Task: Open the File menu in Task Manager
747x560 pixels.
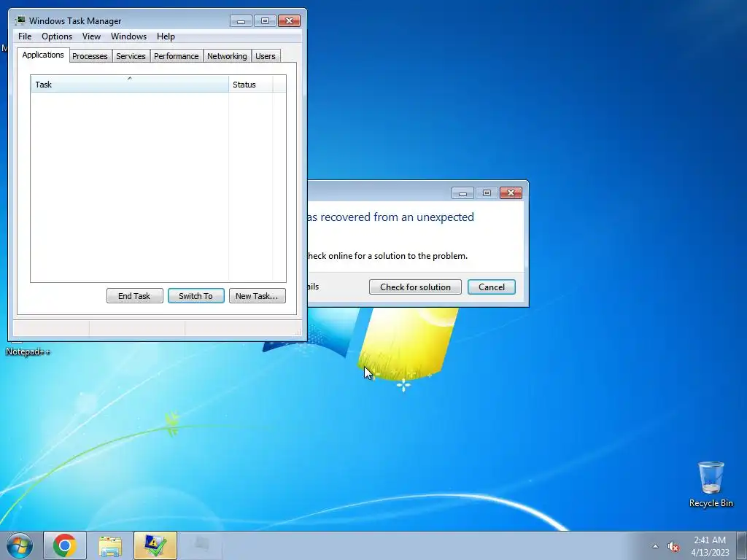Action: pyautogui.click(x=25, y=36)
